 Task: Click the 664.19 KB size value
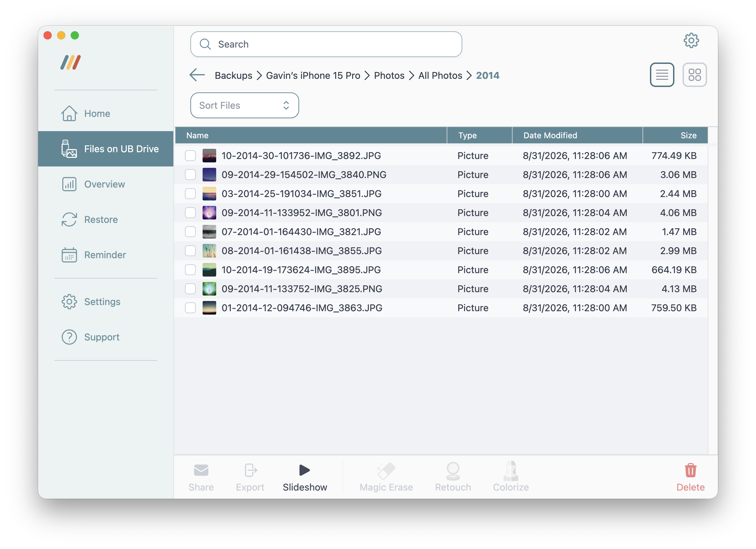pos(674,270)
